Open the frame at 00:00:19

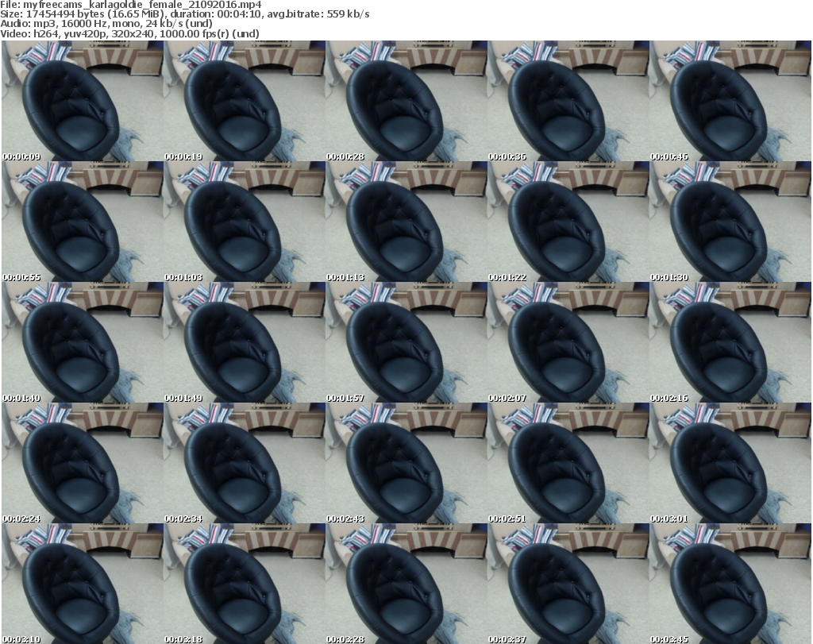245,101
